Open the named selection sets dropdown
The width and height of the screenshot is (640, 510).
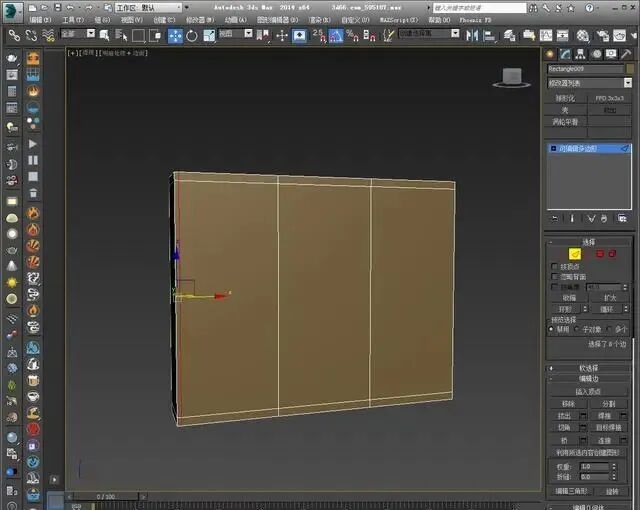[x=429, y=34]
